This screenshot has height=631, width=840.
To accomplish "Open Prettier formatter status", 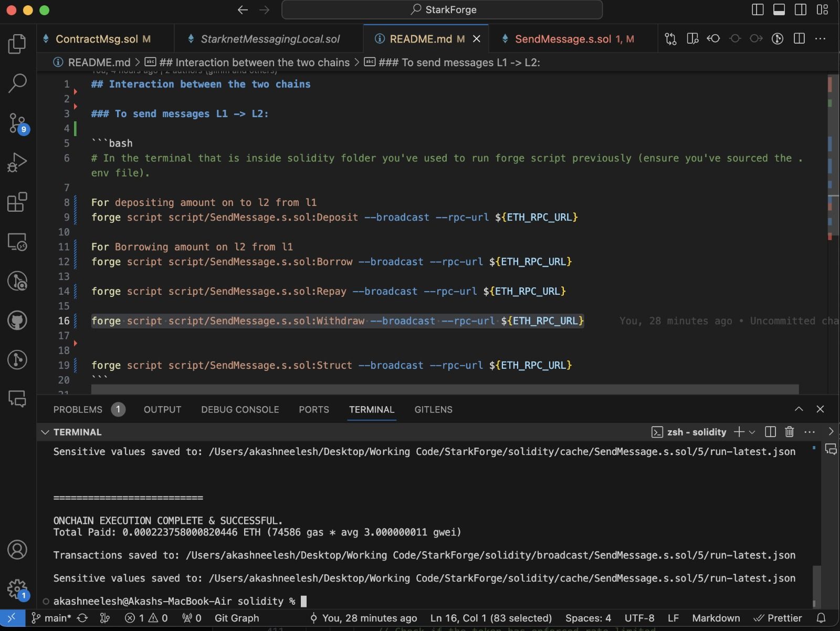I will [778, 618].
